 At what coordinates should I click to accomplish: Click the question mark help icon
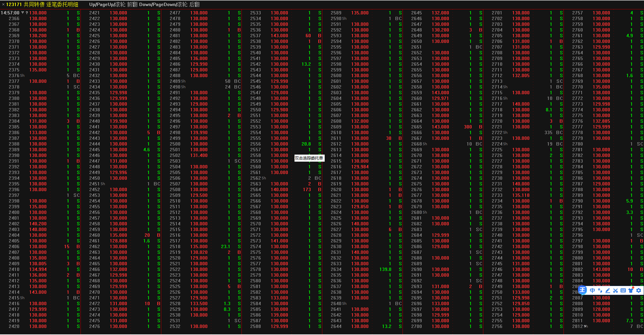27,13
